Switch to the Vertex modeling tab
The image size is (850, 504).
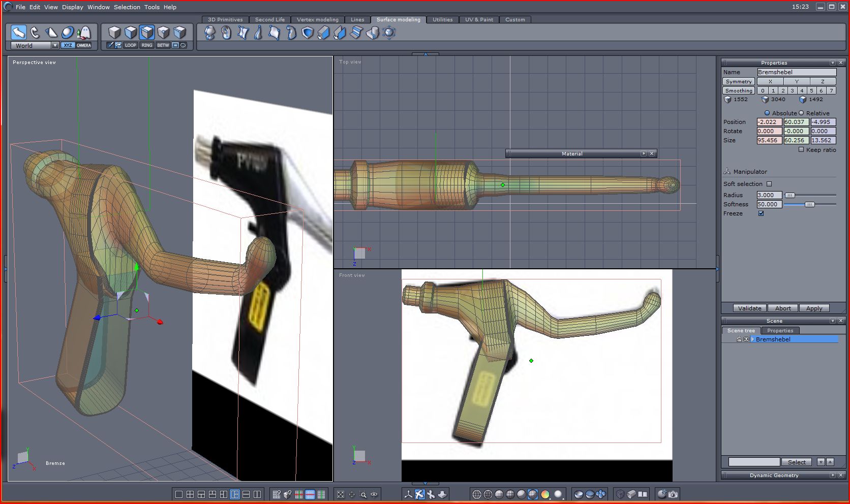click(x=317, y=19)
